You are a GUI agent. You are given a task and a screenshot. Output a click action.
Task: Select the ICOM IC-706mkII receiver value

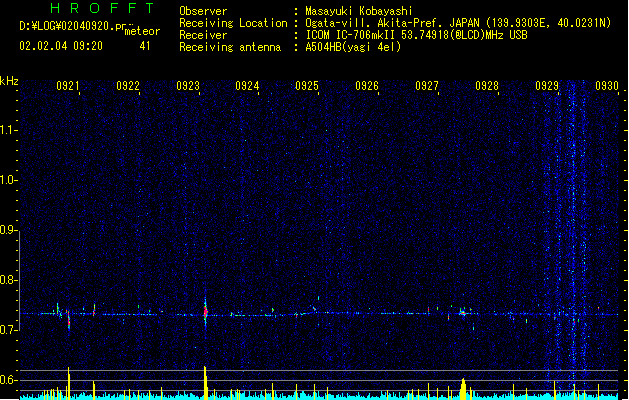coord(416,35)
